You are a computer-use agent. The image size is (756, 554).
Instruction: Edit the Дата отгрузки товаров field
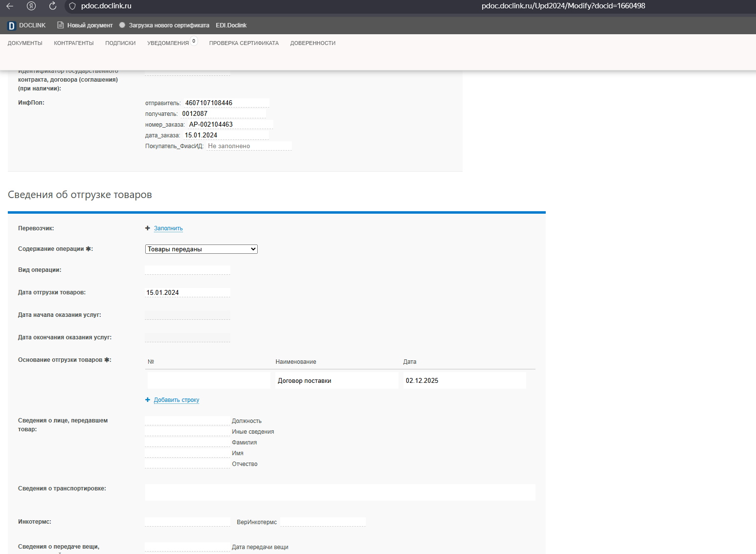click(x=188, y=292)
